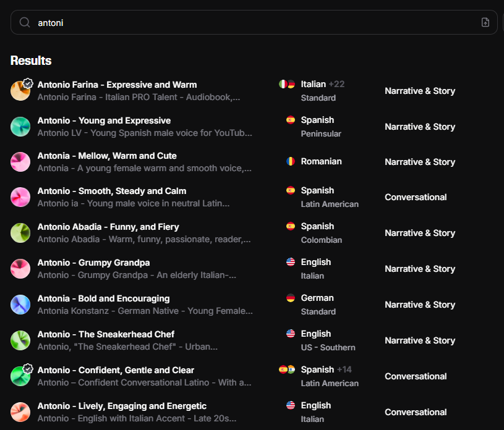Click the file upload icon in search bar
Image resolution: width=504 pixels, height=430 pixels.
coord(485,22)
